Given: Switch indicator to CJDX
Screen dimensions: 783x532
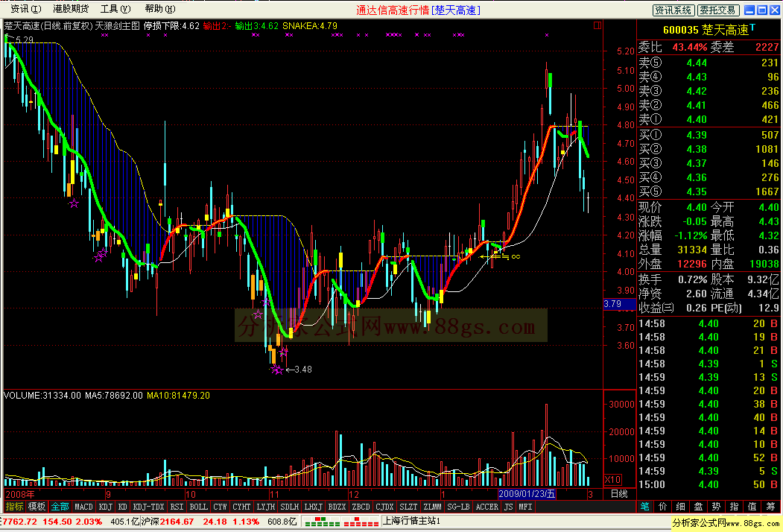Looking at the screenshot, I should coord(384,507).
